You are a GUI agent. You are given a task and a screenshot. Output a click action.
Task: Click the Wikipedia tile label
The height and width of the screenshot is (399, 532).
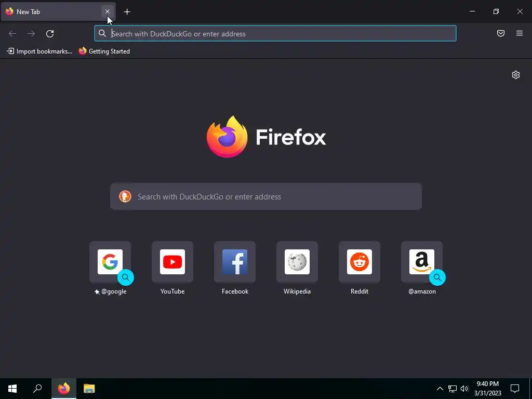pyautogui.click(x=297, y=291)
